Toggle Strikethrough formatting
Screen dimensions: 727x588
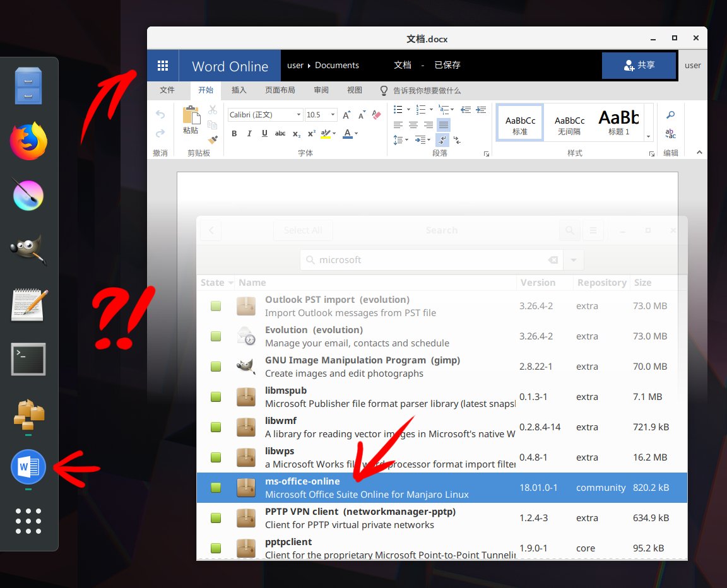[280, 134]
